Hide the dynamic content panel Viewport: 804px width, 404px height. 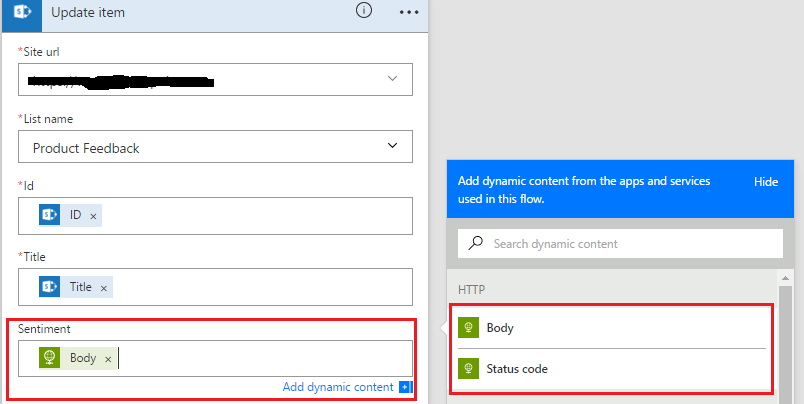[766, 181]
